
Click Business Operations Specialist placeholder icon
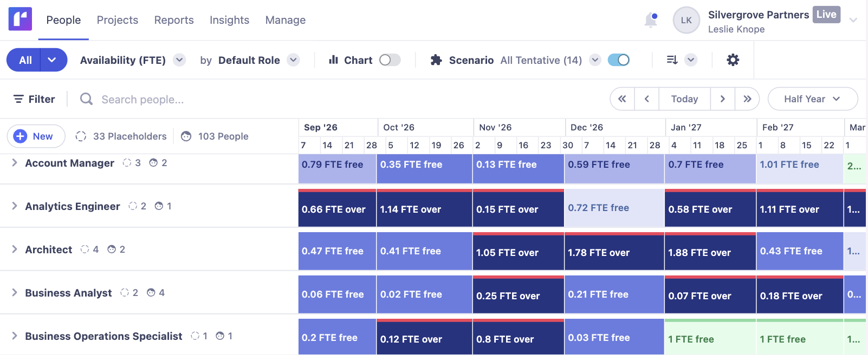point(195,336)
